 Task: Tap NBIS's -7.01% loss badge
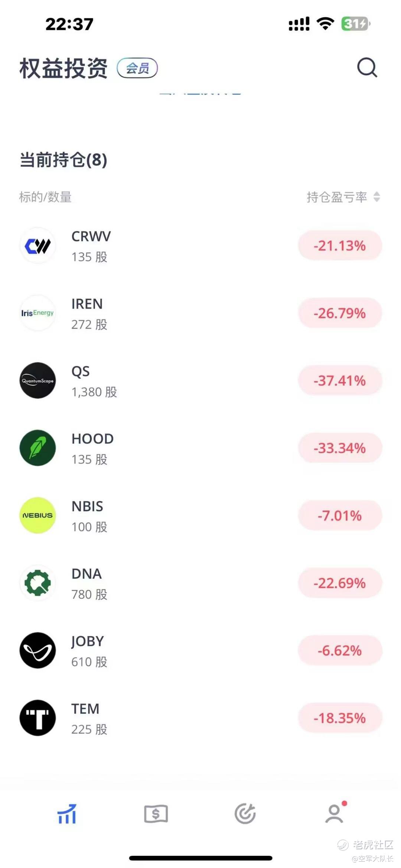340,516
